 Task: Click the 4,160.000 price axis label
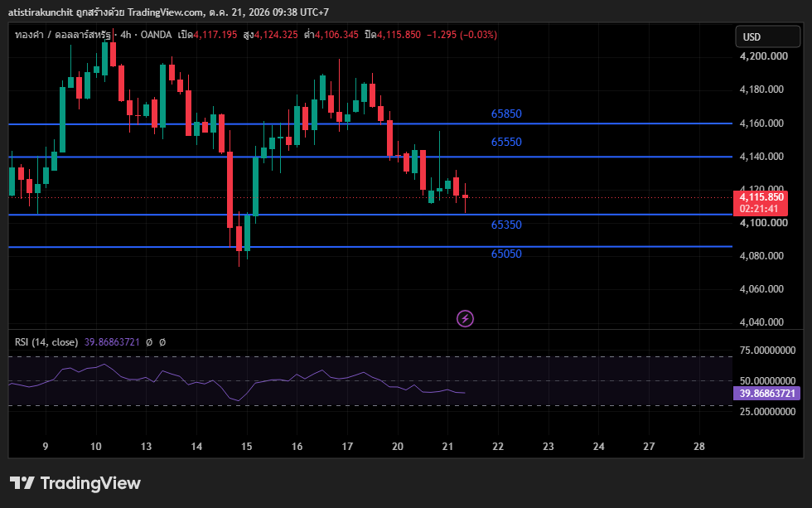coord(761,123)
